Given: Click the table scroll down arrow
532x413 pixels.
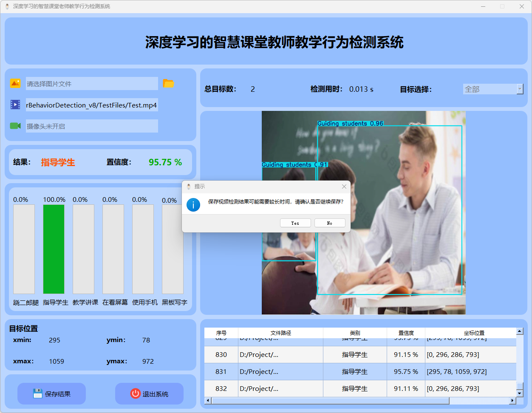Looking at the screenshot, I should [x=520, y=394].
